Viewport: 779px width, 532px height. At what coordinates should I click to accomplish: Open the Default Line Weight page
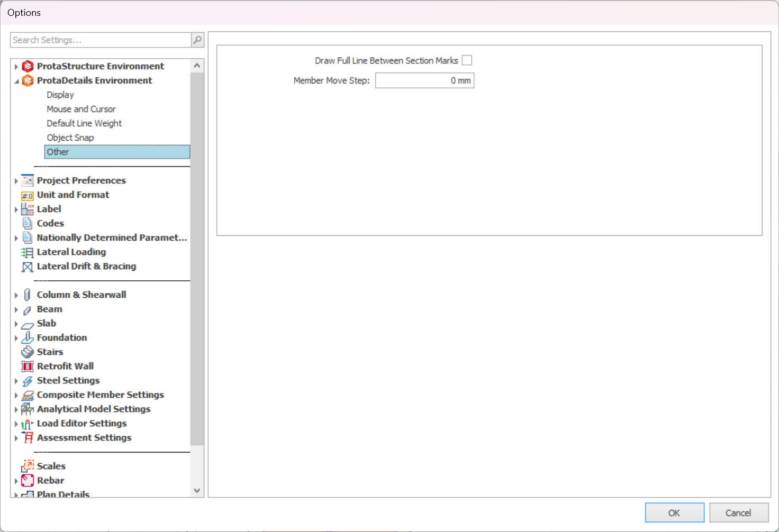[84, 123]
